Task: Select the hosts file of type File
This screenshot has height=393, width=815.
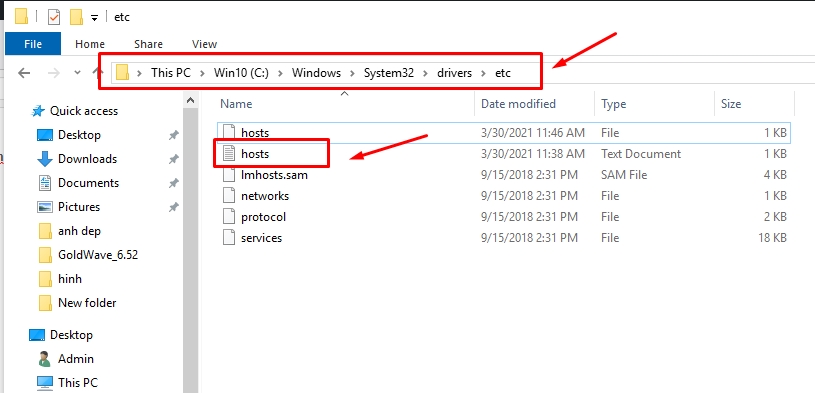Action: [504, 133]
